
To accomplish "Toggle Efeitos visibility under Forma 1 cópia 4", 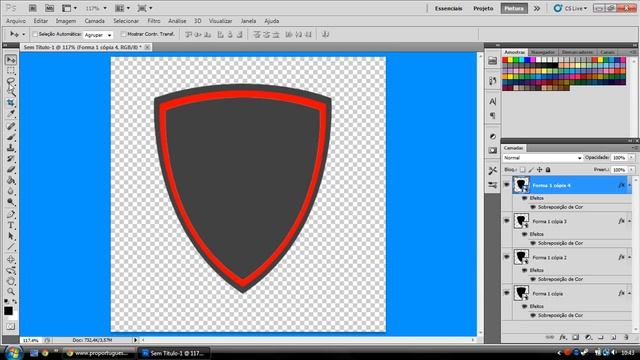I will (524, 198).
